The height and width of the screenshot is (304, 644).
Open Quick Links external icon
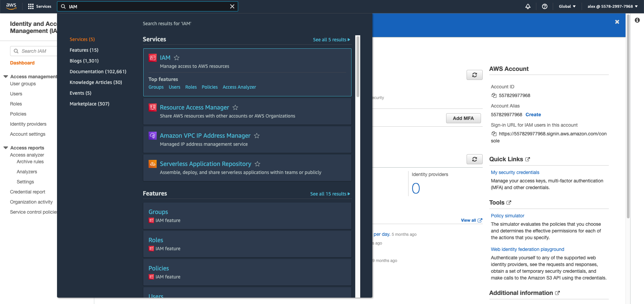point(528,159)
